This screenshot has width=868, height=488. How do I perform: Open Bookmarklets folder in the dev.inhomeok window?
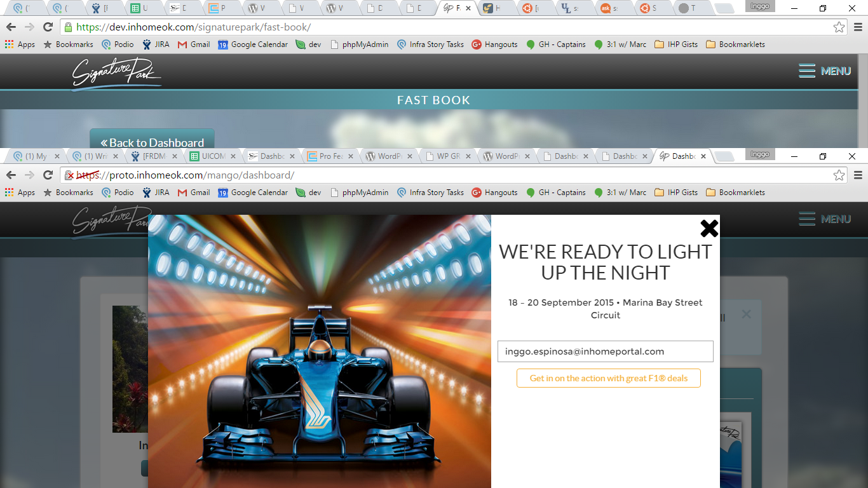pos(735,44)
